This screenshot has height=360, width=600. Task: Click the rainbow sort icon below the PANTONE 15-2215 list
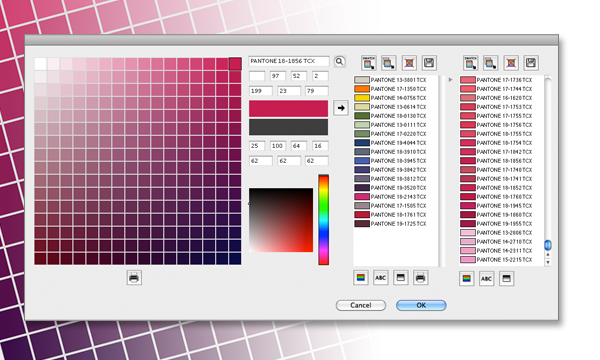click(466, 279)
